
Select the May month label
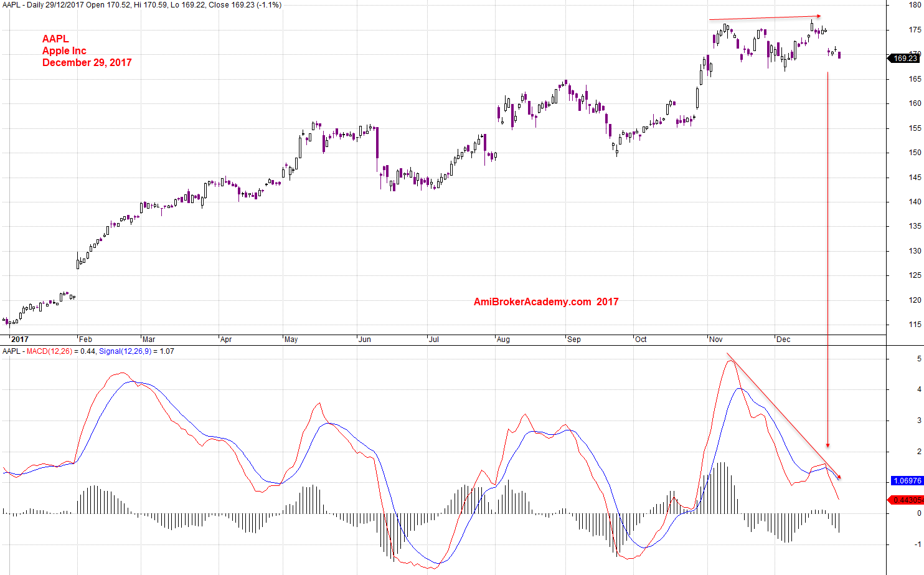[x=291, y=340]
